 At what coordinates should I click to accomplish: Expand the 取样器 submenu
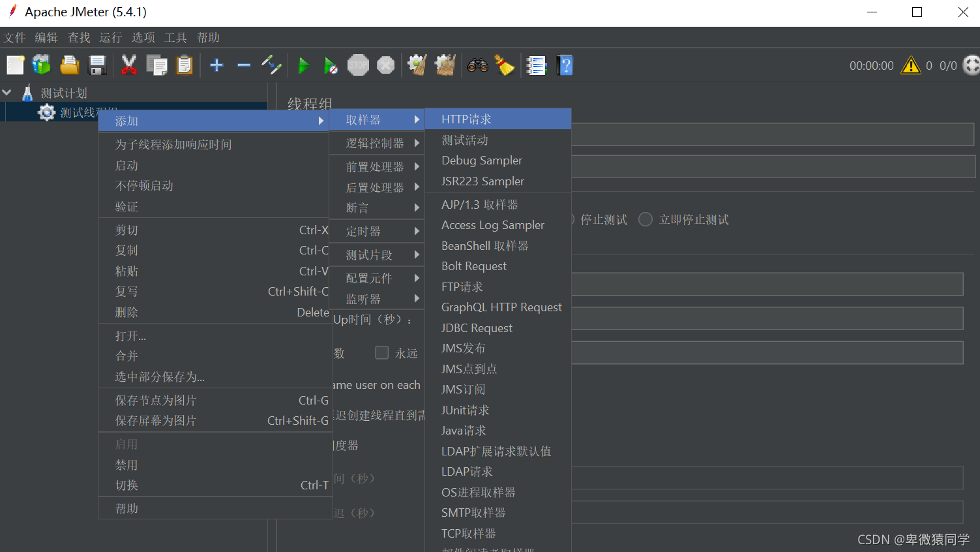pyautogui.click(x=377, y=119)
